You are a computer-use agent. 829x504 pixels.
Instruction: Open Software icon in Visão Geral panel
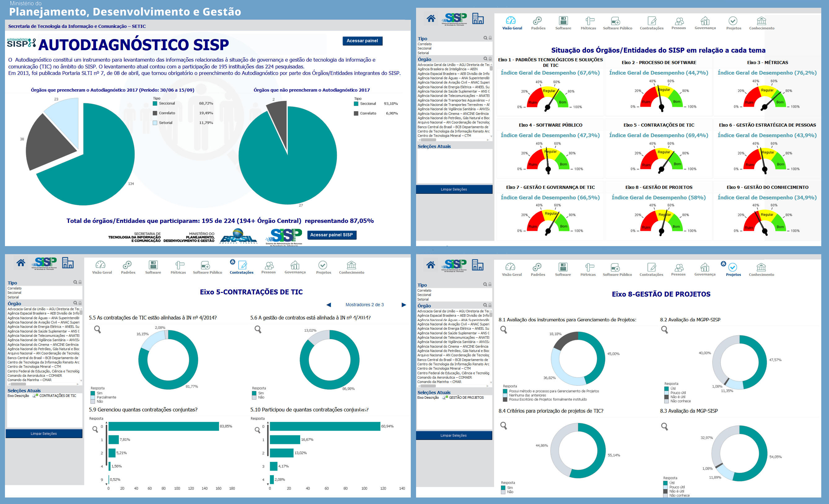563,20
